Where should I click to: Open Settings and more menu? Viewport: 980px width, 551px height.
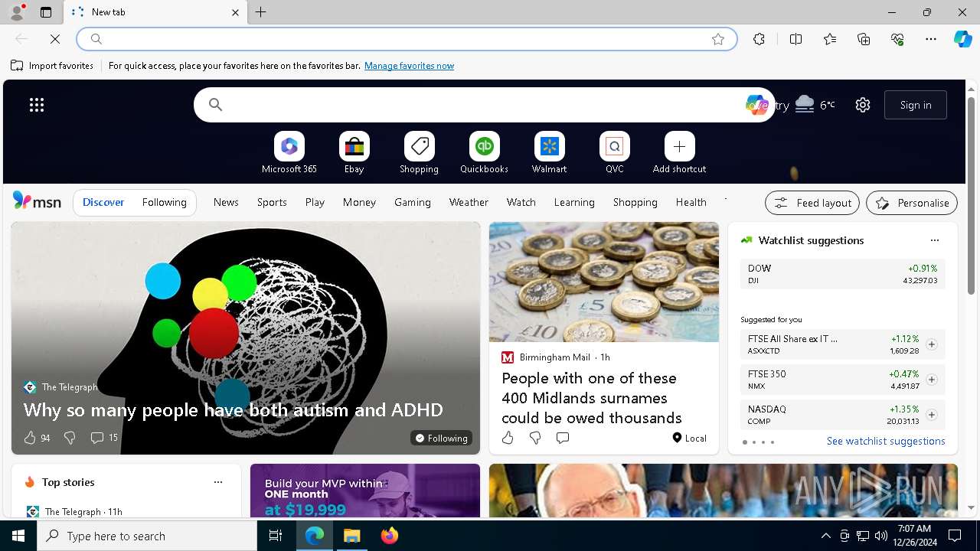931,39
